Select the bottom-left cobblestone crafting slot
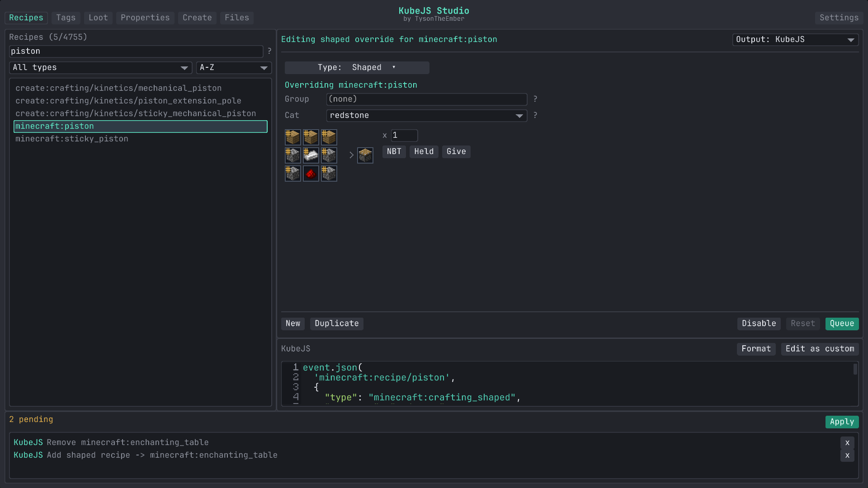This screenshot has width=868, height=488. pyautogui.click(x=292, y=173)
